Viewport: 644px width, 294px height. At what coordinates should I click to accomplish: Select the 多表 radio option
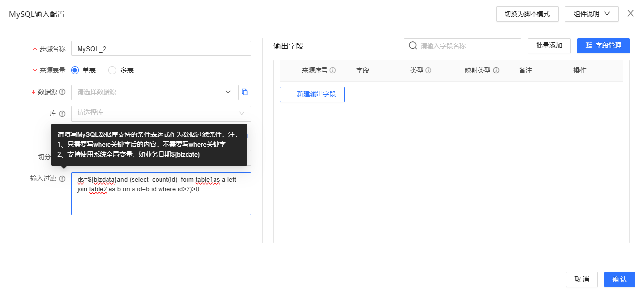pos(112,70)
